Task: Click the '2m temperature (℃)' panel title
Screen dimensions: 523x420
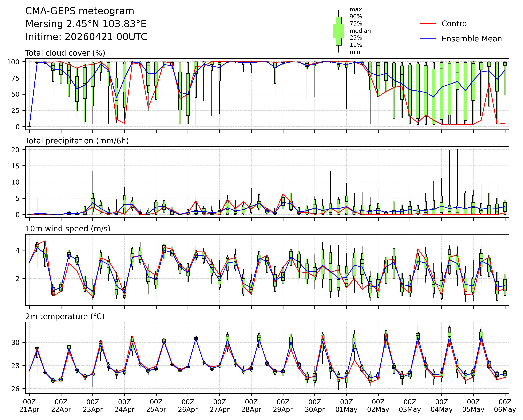Action: coord(65,316)
